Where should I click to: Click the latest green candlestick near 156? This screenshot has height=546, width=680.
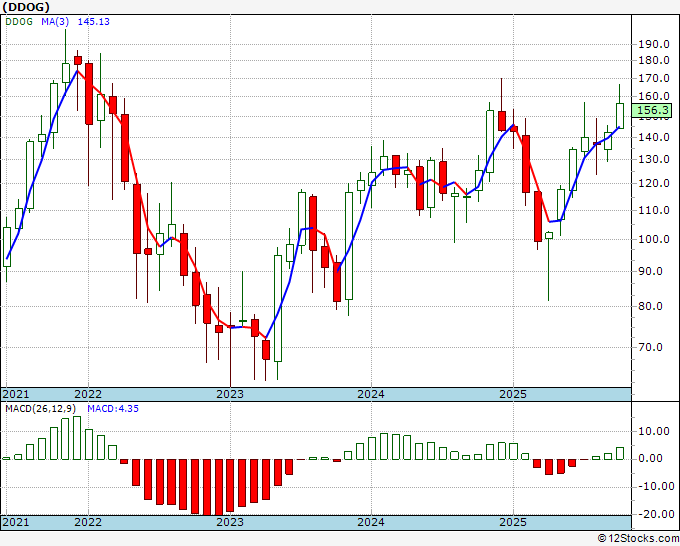pyautogui.click(x=619, y=116)
